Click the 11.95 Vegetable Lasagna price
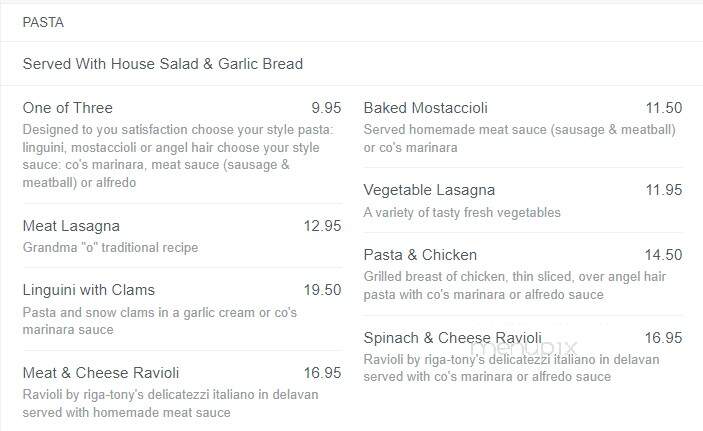 coord(664,190)
